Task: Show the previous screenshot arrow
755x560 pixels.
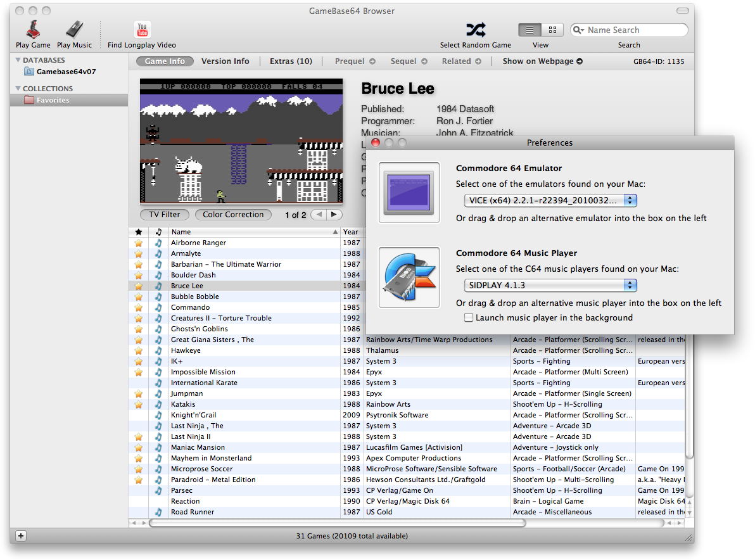Action: (319, 215)
